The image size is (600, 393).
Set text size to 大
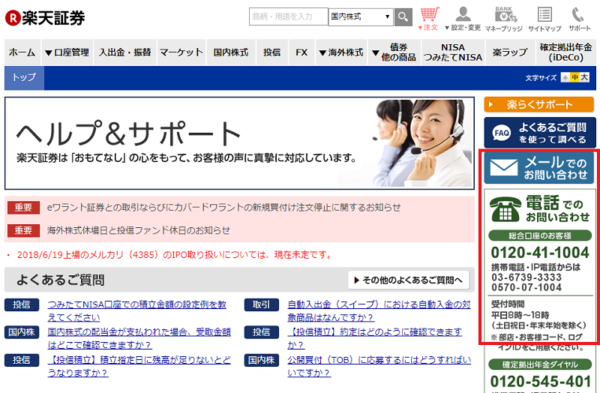(584, 78)
